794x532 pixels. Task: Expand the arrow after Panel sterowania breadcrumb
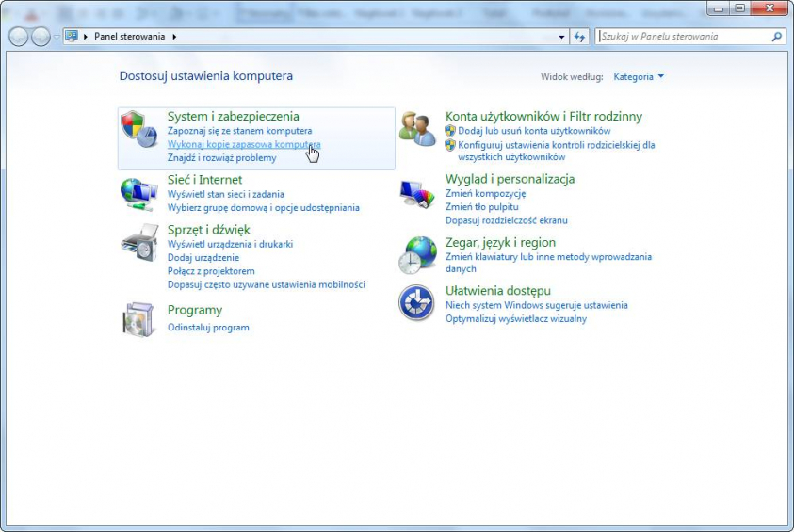point(174,37)
